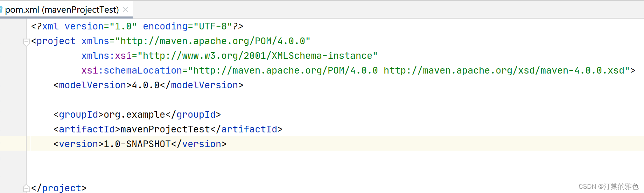Click the modelVersion value 4.0.0
The height and width of the screenshot is (193, 644).
pos(146,85)
